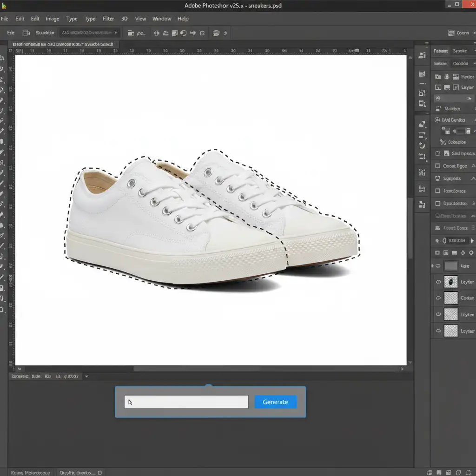Open the status bar dropdown arrow below the canvas
Image resolution: width=476 pixels, height=476 pixels.
coord(86,377)
